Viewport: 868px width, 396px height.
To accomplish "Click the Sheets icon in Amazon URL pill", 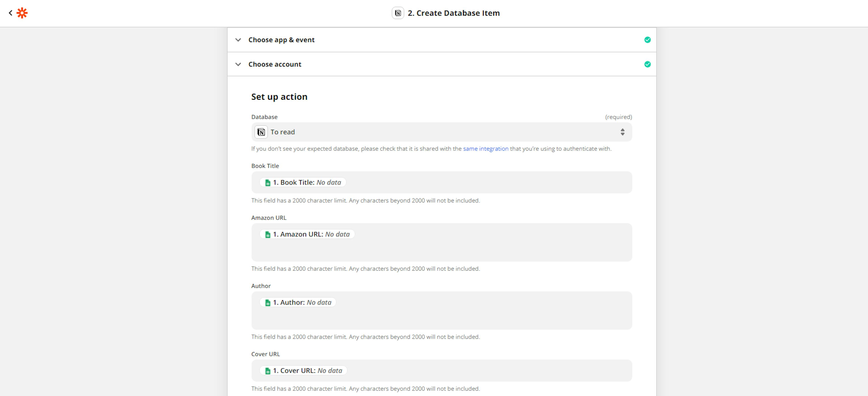I will pos(268,235).
